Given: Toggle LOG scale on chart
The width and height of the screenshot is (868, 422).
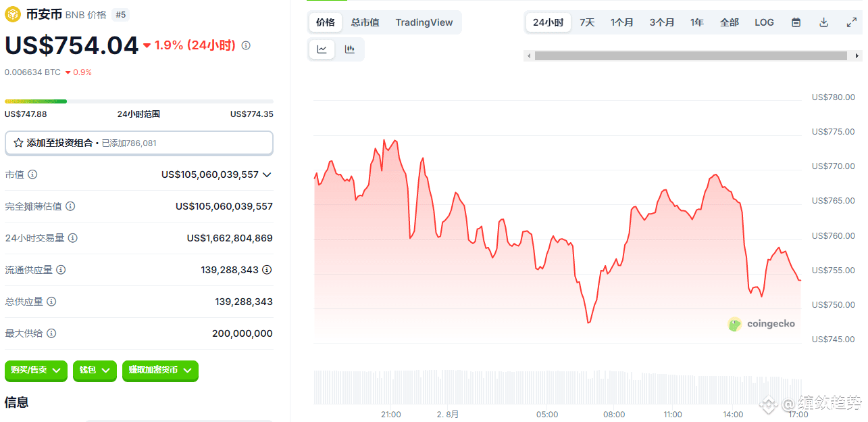Looking at the screenshot, I should click(x=765, y=22).
